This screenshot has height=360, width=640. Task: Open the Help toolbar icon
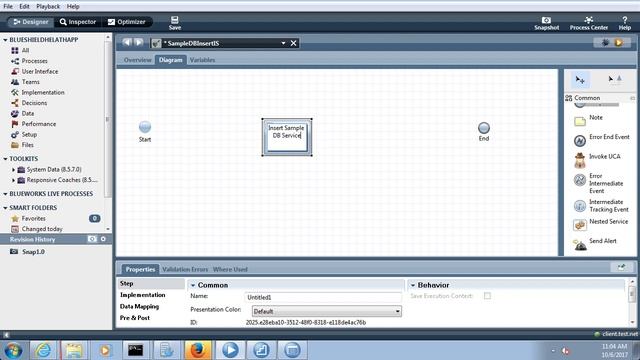[624, 23]
